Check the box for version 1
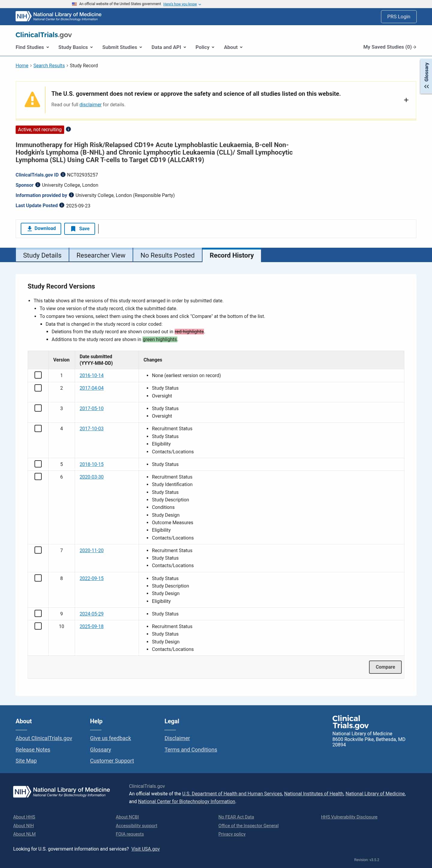The image size is (432, 868). (38, 375)
